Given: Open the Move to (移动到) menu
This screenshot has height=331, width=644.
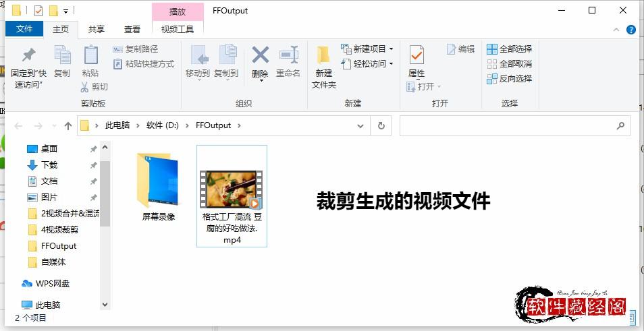Looking at the screenshot, I should (x=198, y=62).
